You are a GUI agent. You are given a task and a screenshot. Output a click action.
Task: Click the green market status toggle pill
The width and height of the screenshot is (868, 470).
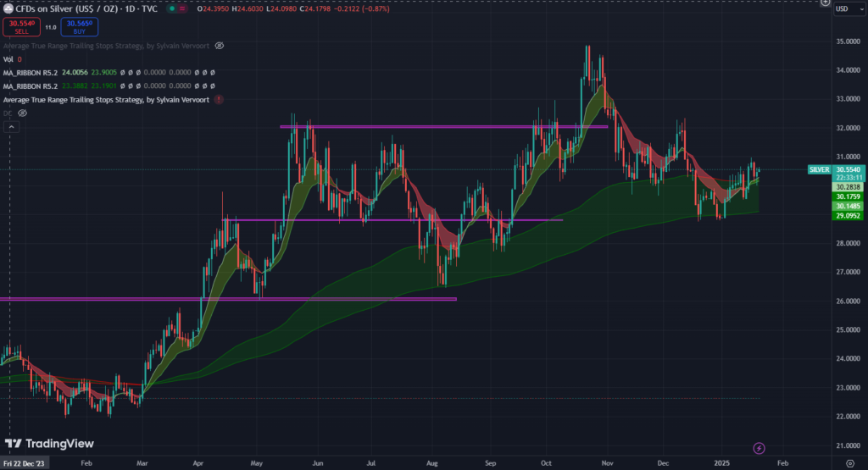click(173, 8)
